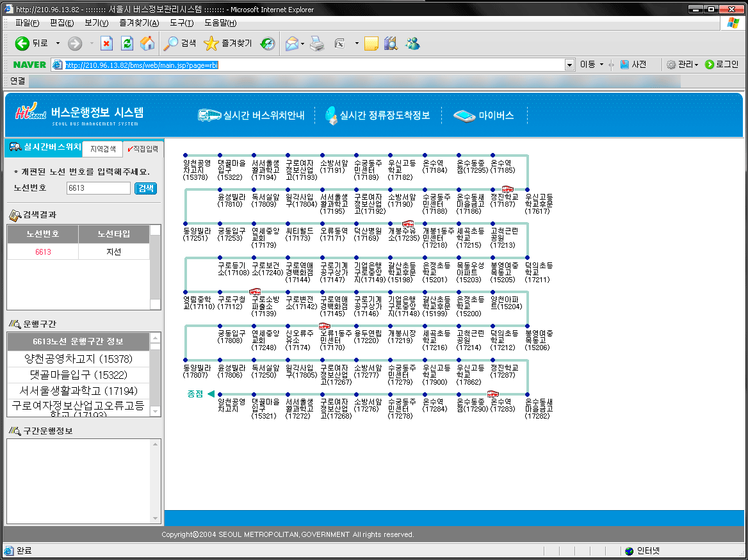748x560 pixels.
Task: Open the messenger people icon
Action: coord(412,44)
